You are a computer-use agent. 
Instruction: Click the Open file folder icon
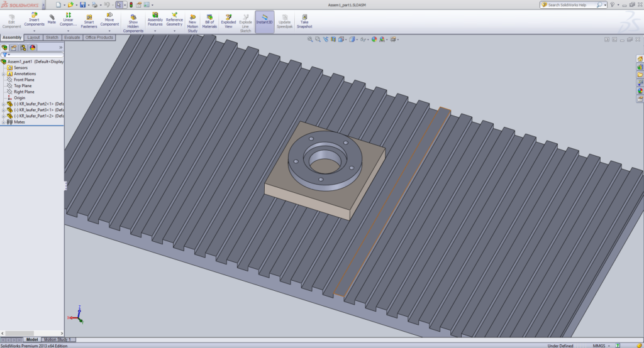(70, 5)
